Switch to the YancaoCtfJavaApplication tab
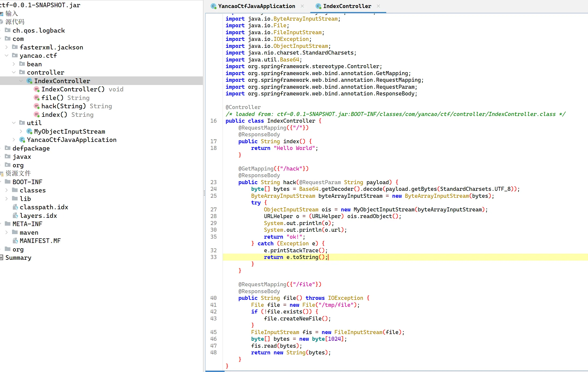Image resolution: width=588 pixels, height=372 pixels. point(256,6)
